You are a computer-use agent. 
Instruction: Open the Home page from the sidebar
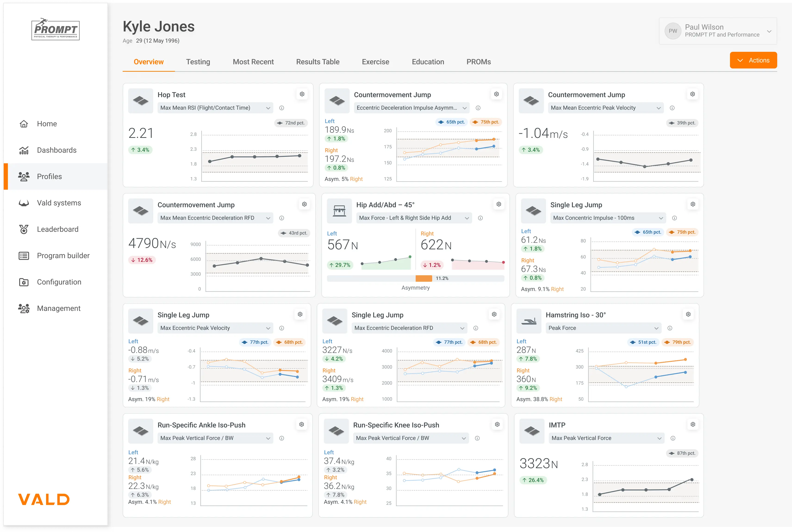click(47, 124)
